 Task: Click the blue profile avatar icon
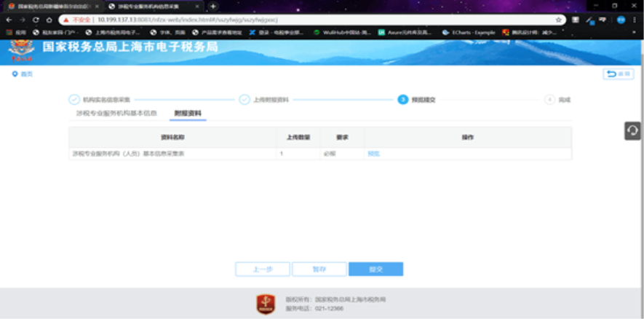621,20
